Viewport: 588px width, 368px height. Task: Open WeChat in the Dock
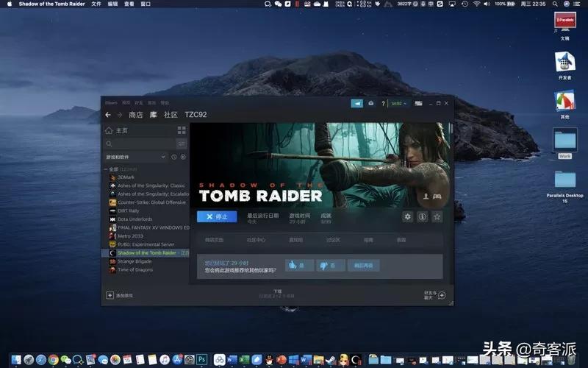pyautogui.click(x=65, y=360)
